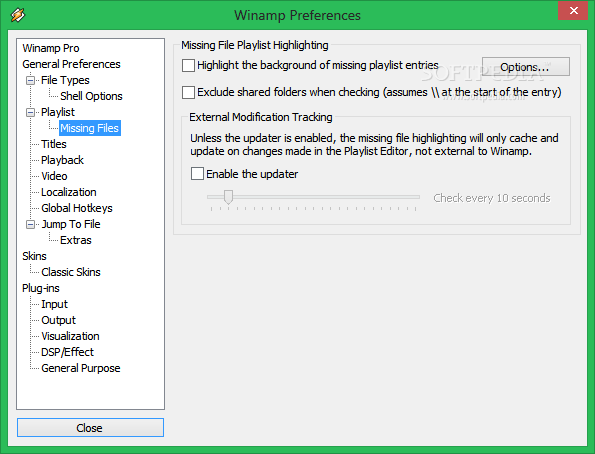Select Plug-ins category
The height and width of the screenshot is (454, 595).
[41, 288]
